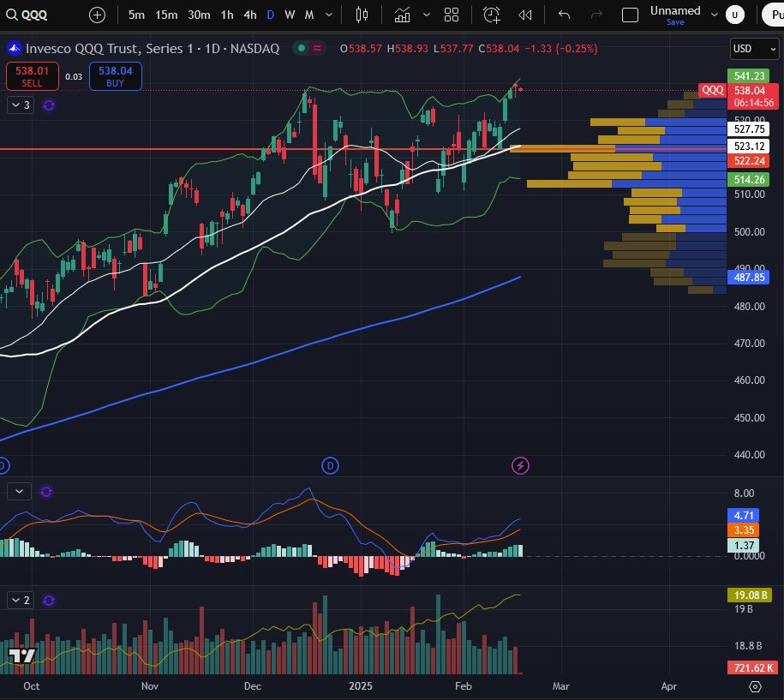Open indicator templates grid
The height and width of the screenshot is (700, 784).
tap(452, 15)
